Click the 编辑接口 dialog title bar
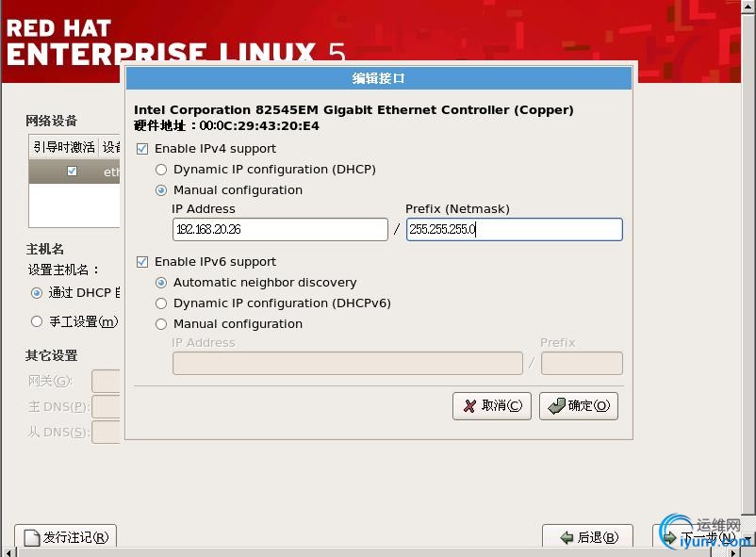The width and height of the screenshot is (756, 557). tap(379, 78)
